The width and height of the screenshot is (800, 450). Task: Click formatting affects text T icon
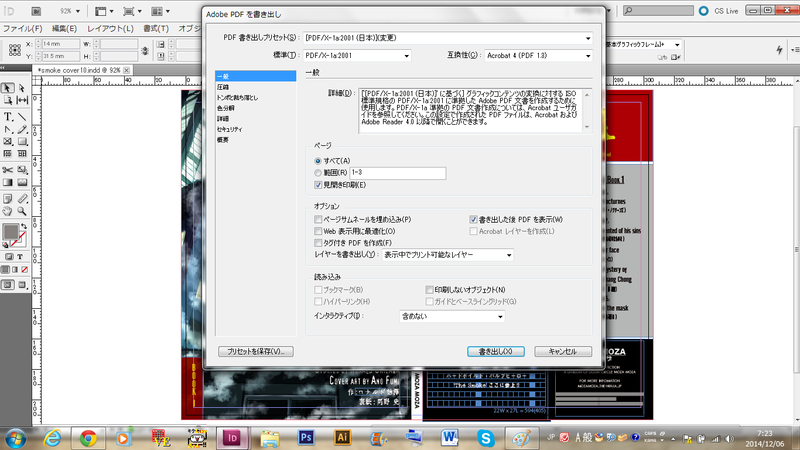point(20,257)
